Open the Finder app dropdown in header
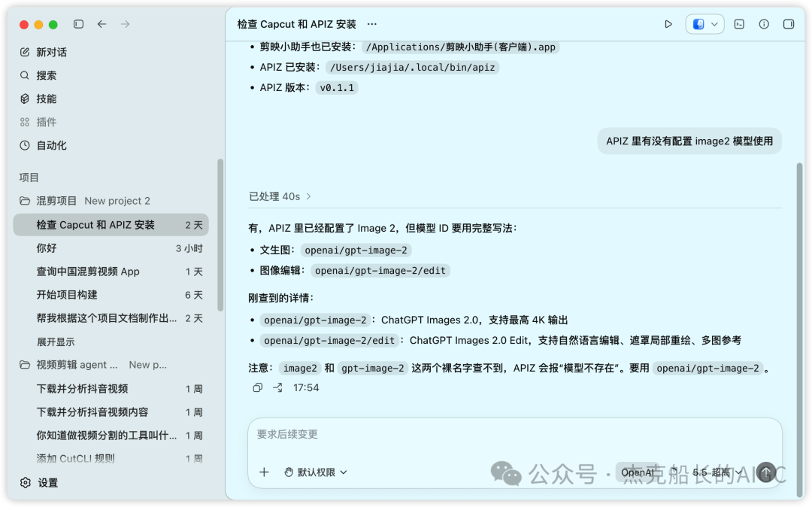This screenshot has width=812, height=507. coord(704,24)
